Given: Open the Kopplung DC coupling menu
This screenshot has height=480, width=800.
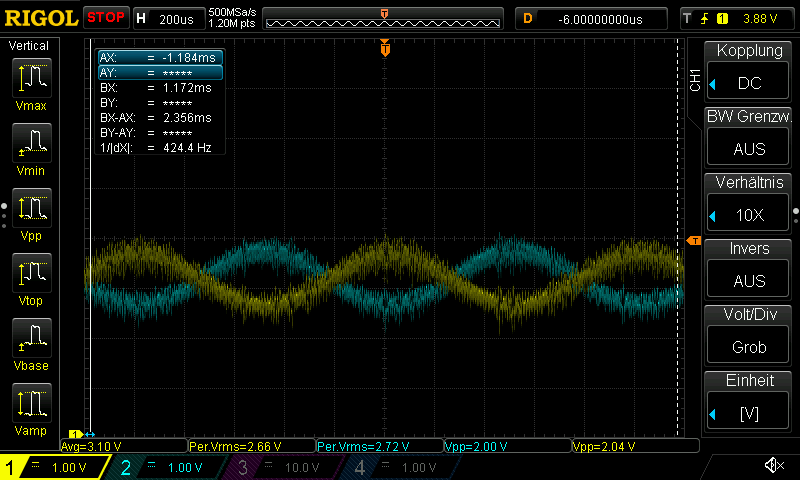Looking at the screenshot, I should click(x=749, y=71).
